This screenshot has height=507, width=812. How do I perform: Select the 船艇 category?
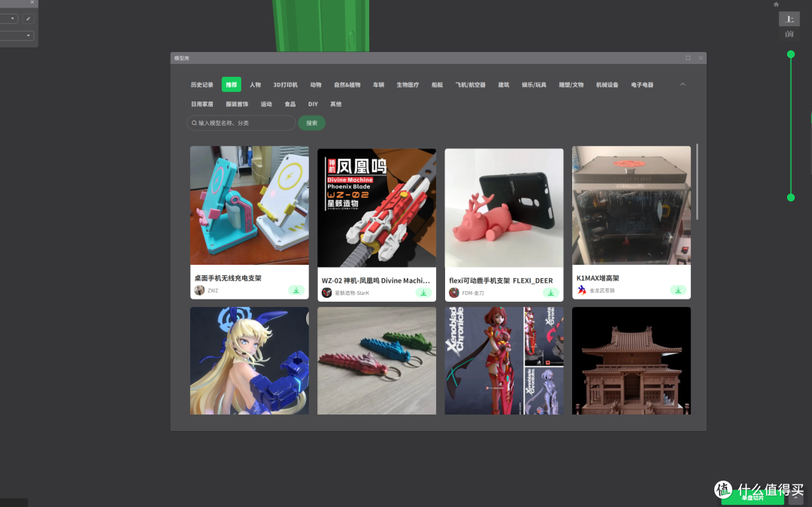tap(437, 85)
